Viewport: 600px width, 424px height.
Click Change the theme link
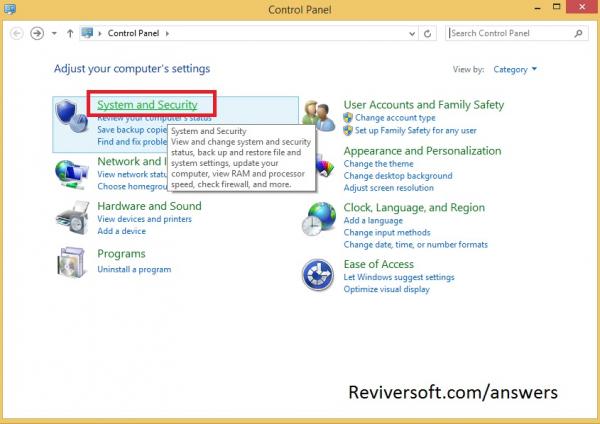[378, 164]
